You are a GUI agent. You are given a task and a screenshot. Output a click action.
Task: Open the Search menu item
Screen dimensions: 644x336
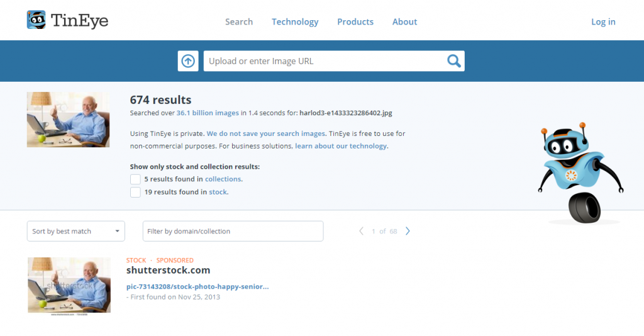click(x=239, y=22)
